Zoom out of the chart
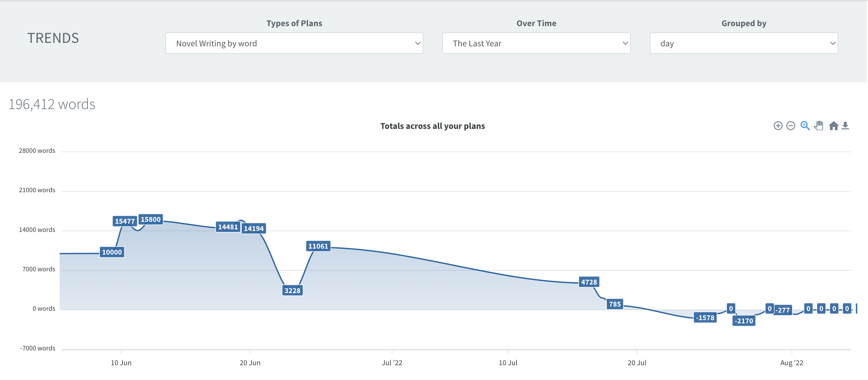This screenshot has height=380, width=868. (791, 125)
